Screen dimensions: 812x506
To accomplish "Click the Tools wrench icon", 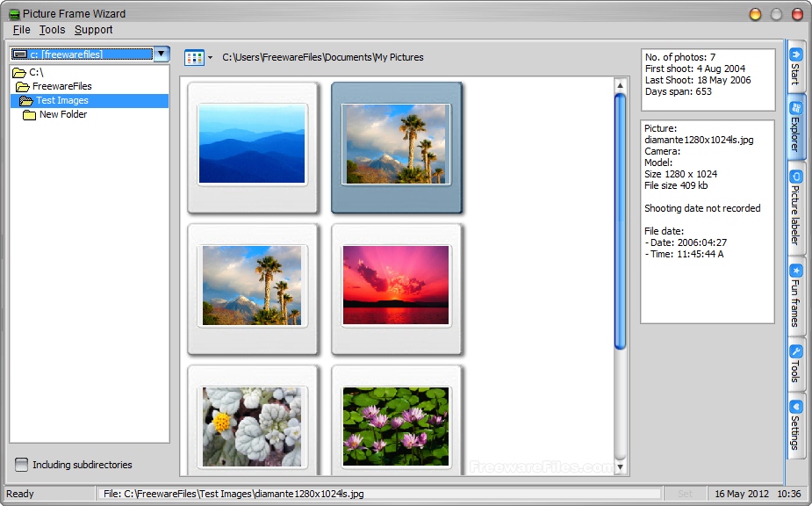I will tap(796, 351).
